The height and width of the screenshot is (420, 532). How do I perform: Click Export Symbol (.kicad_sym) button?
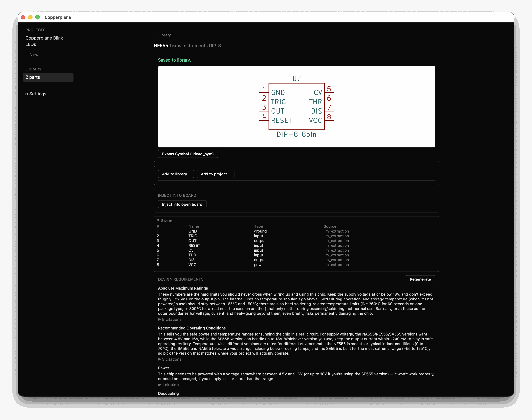click(x=188, y=154)
